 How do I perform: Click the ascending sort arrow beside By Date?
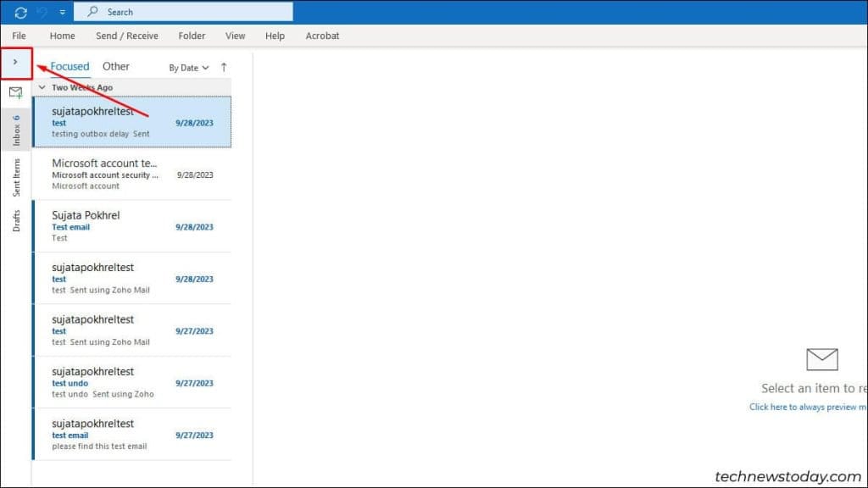click(222, 67)
